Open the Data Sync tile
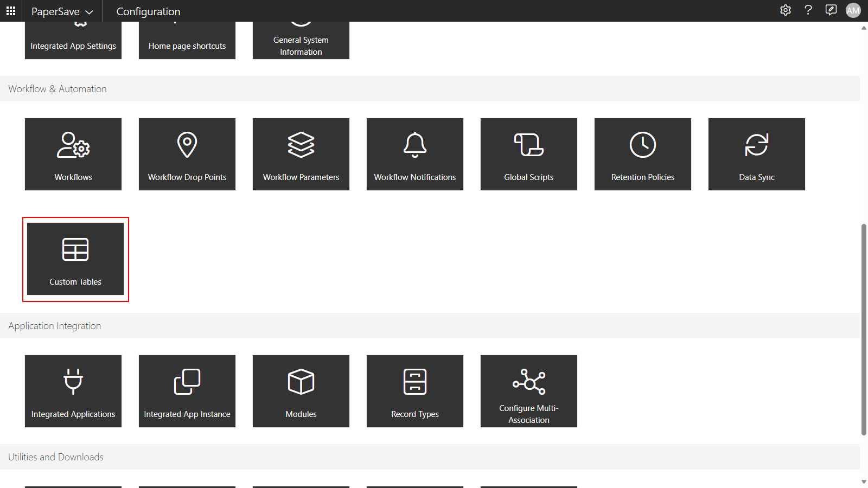The height and width of the screenshot is (488, 868). click(757, 154)
